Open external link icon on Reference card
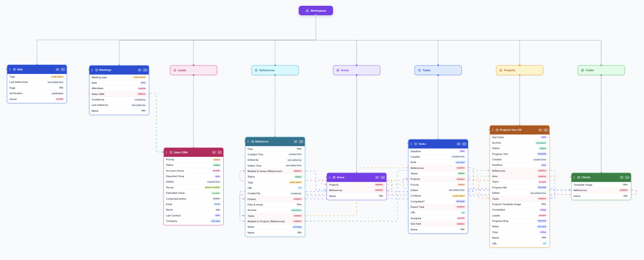Image resolution: width=644 pixels, height=260 pixels. point(296,142)
